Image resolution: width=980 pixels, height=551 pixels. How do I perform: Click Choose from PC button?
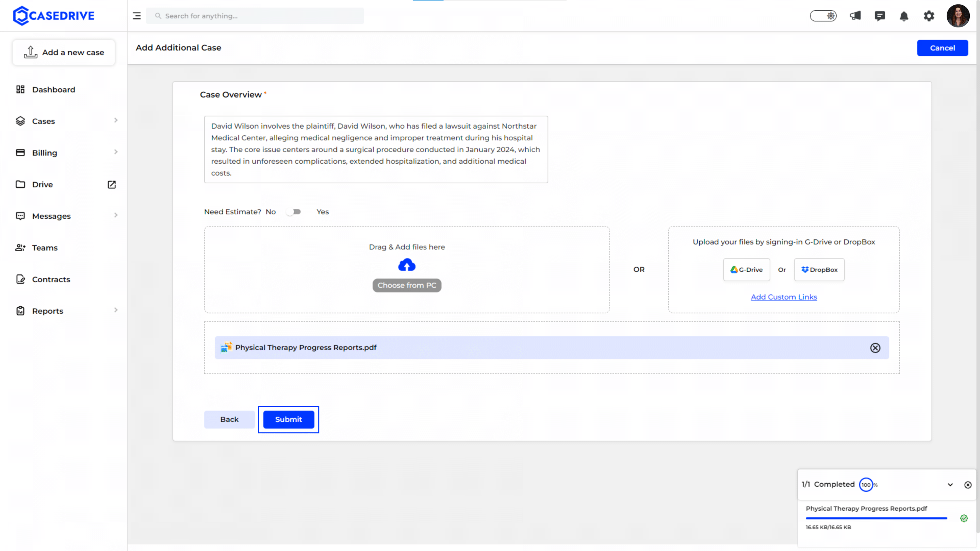tap(407, 285)
